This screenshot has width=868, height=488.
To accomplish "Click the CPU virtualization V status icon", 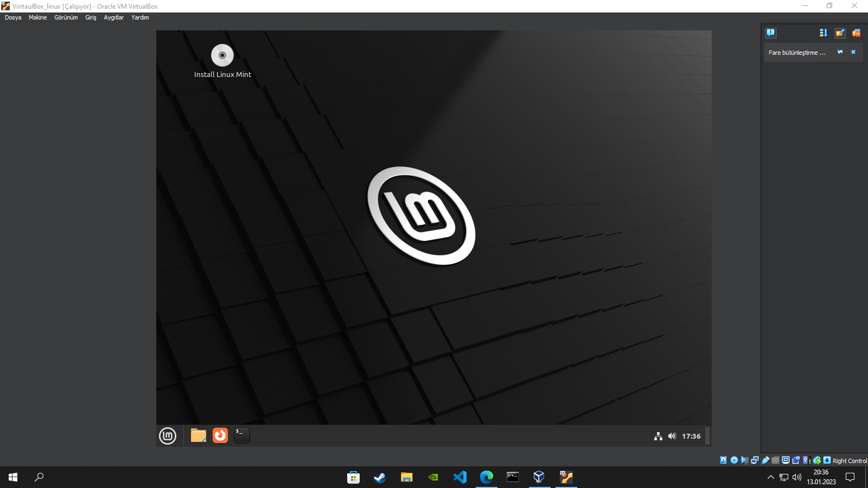I will pyautogui.click(x=806, y=460).
